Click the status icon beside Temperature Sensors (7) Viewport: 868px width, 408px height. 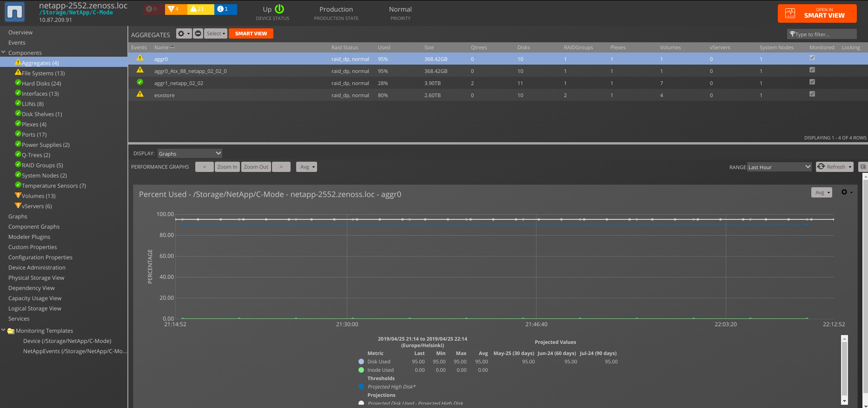(x=18, y=185)
